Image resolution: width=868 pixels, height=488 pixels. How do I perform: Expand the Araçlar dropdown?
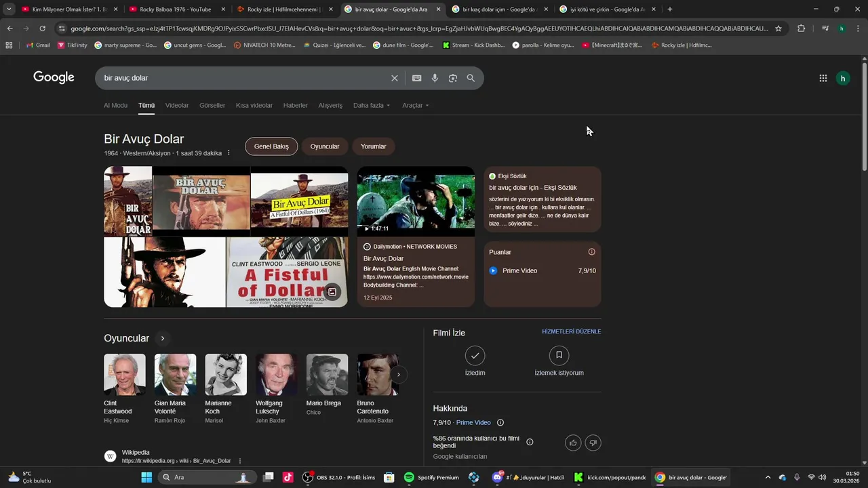tap(416, 105)
